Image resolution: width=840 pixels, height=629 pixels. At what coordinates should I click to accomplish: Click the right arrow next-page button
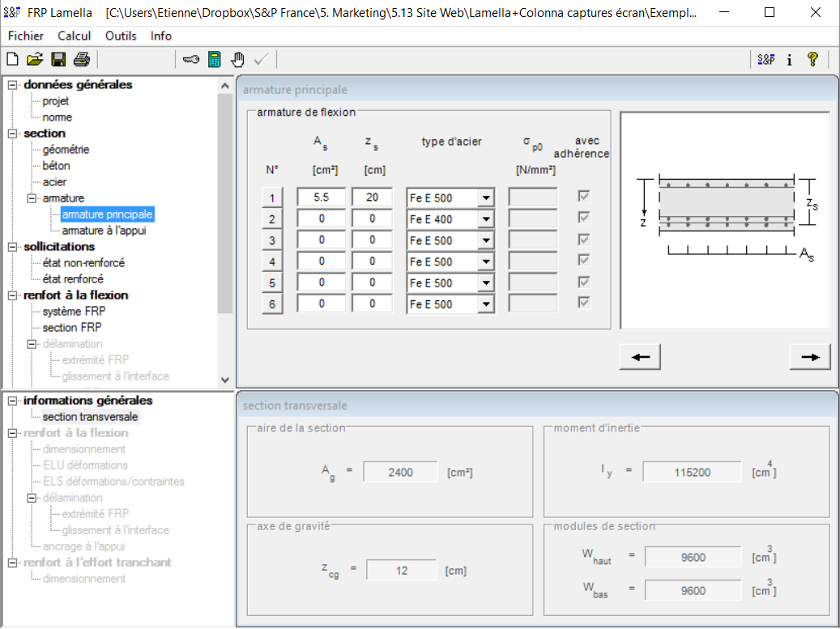point(810,357)
